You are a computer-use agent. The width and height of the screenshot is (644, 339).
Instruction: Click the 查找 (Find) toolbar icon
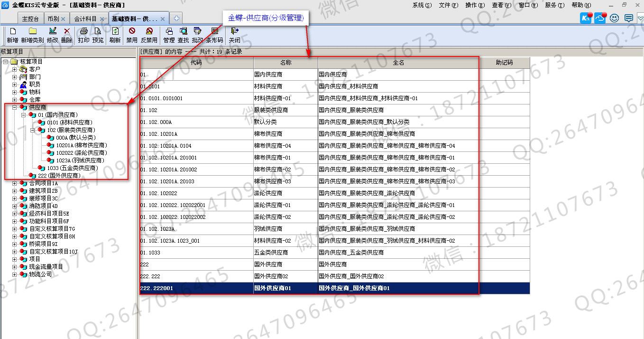pos(183,32)
